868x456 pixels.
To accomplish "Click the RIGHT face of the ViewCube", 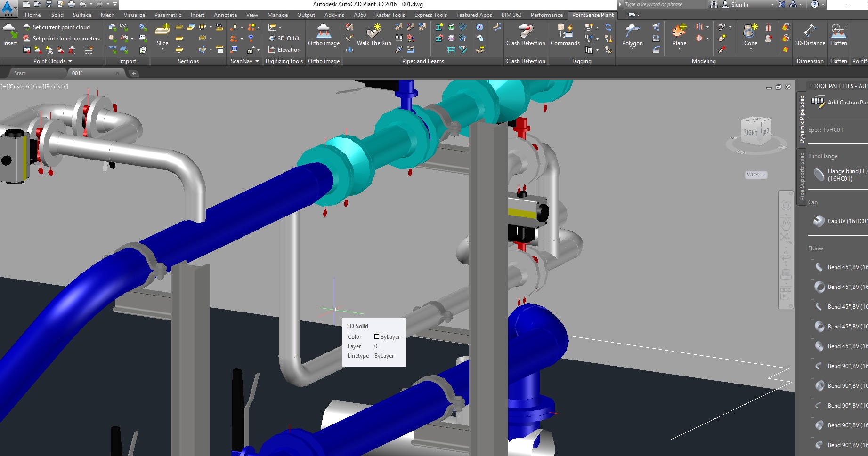I will pyautogui.click(x=750, y=133).
